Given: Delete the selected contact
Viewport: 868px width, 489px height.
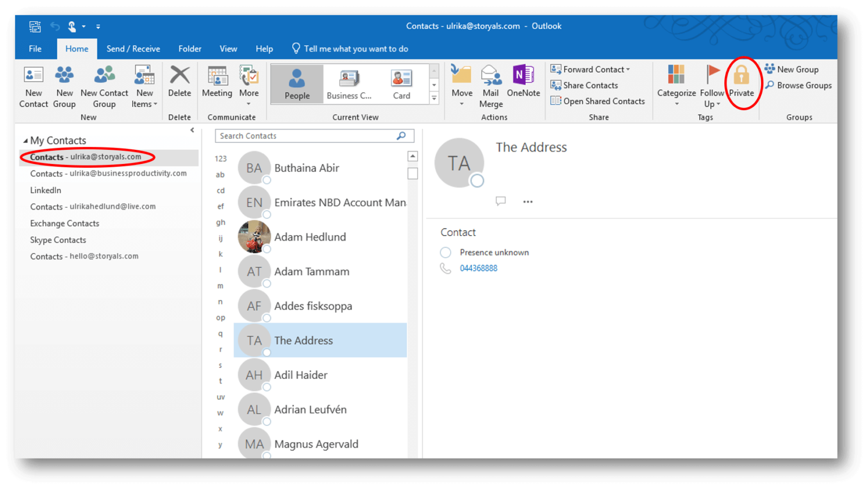Looking at the screenshot, I should [179, 81].
